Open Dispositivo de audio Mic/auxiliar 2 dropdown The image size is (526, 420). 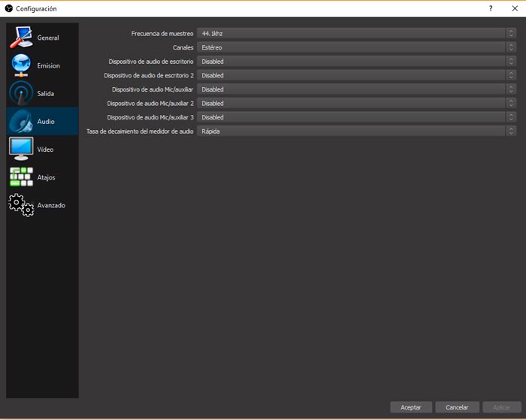pos(356,104)
